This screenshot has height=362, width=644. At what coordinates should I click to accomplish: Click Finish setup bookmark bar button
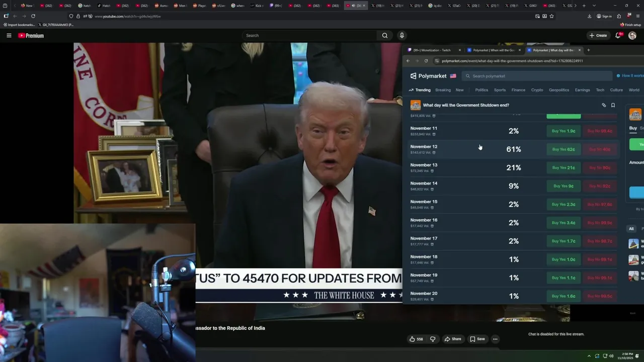tap(630, 25)
